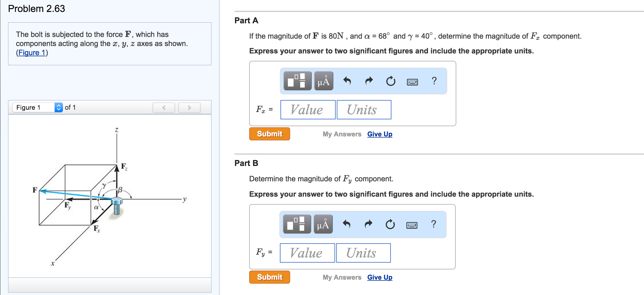Open the keyboard shortcuts icon in Part A

point(412,82)
